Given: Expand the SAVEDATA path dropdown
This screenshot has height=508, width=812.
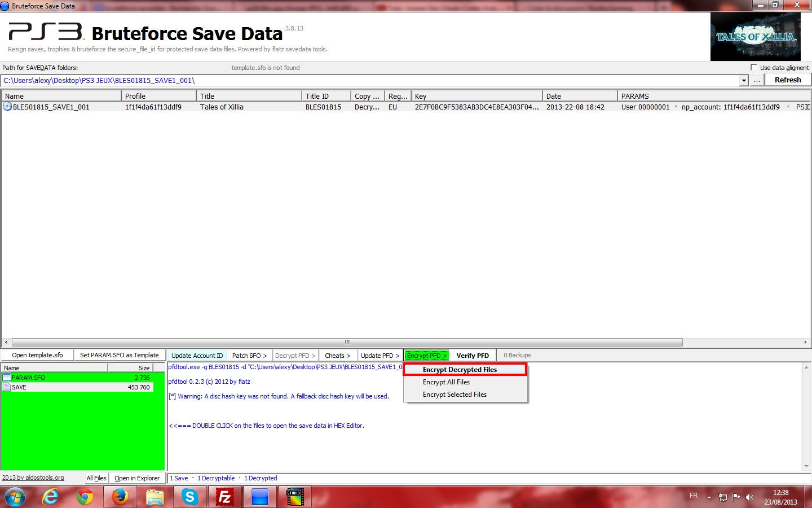Looking at the screenshot, I should [744, 81].
